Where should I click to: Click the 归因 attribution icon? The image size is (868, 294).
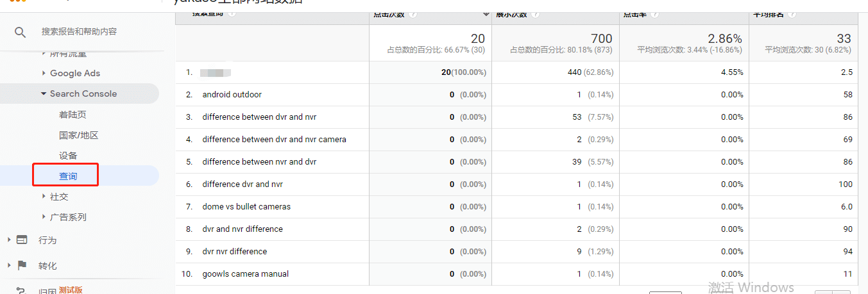click(x=21, y=290)
